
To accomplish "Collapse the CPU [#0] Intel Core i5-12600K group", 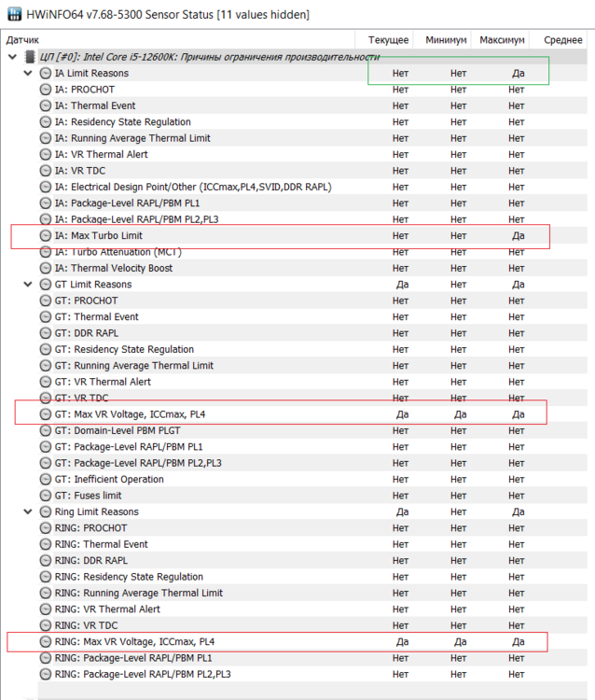I will click(x=12, y=57).
